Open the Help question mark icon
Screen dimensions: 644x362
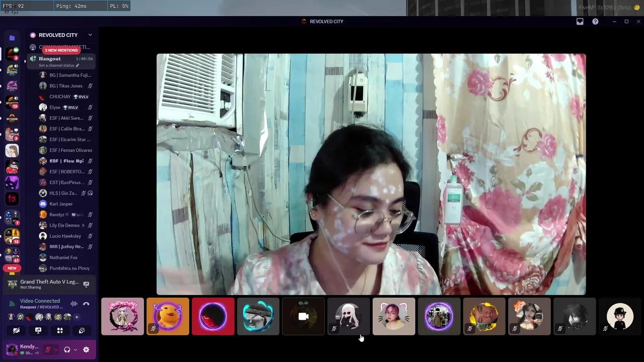coord(595,22)
